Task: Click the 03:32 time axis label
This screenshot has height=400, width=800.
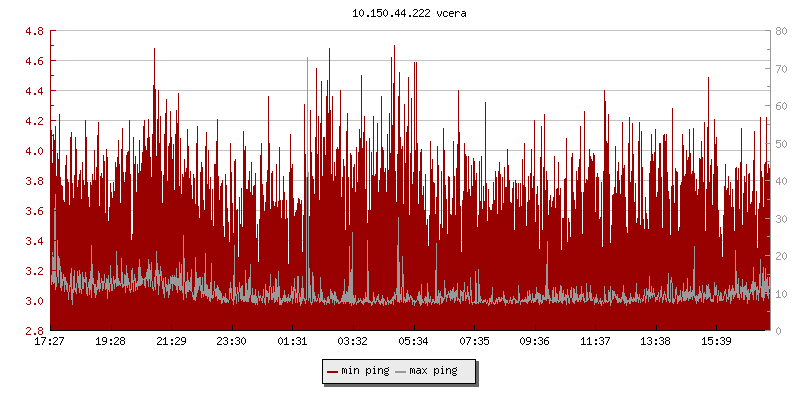Action: click(x=352, y=342)
